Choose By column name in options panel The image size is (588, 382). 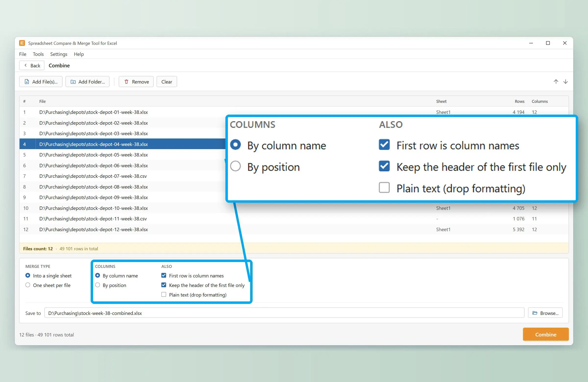click(117, 275)
